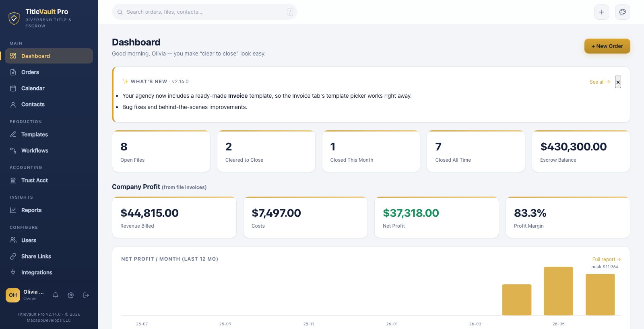This screenshot has width=644, height=329.
Task: Click the 25-07 axis label
Action: pos(142,324)
